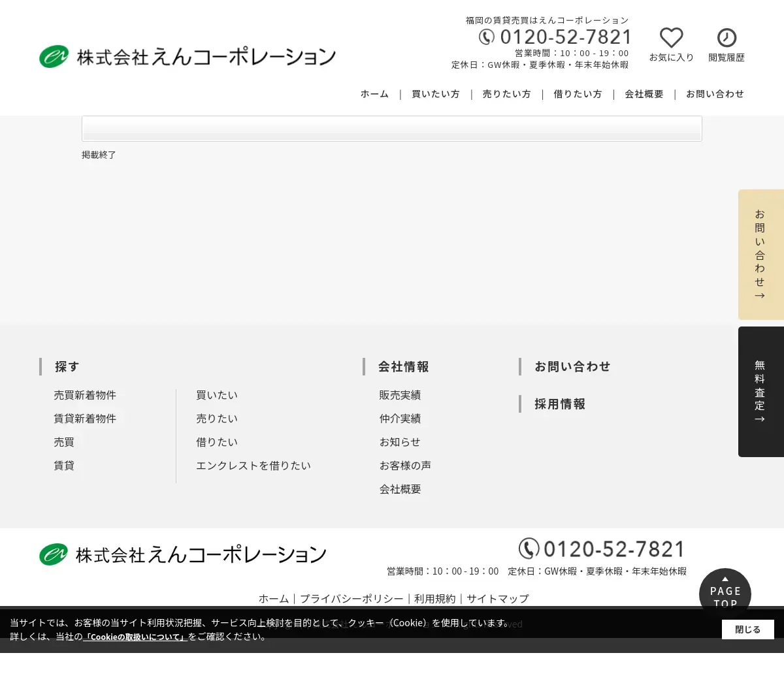Click 買いたい footer link
The width and height of the screenshot is (784, 685).
217,395
